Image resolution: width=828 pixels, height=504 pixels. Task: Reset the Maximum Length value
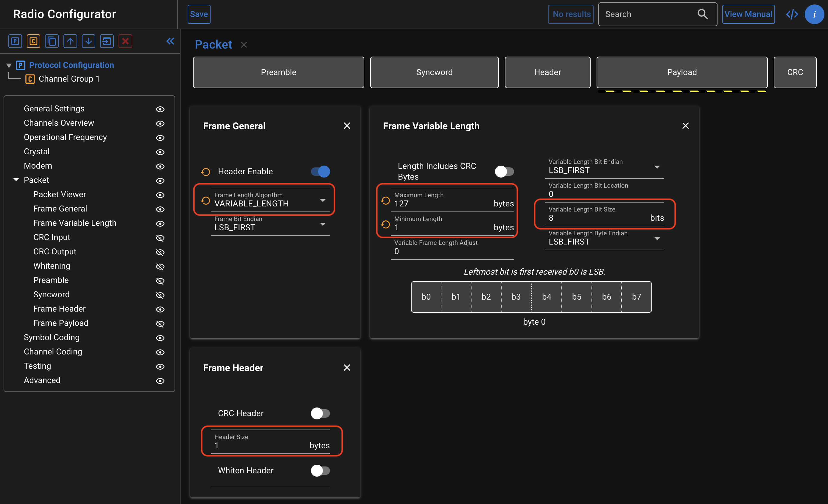coord(385,200)
